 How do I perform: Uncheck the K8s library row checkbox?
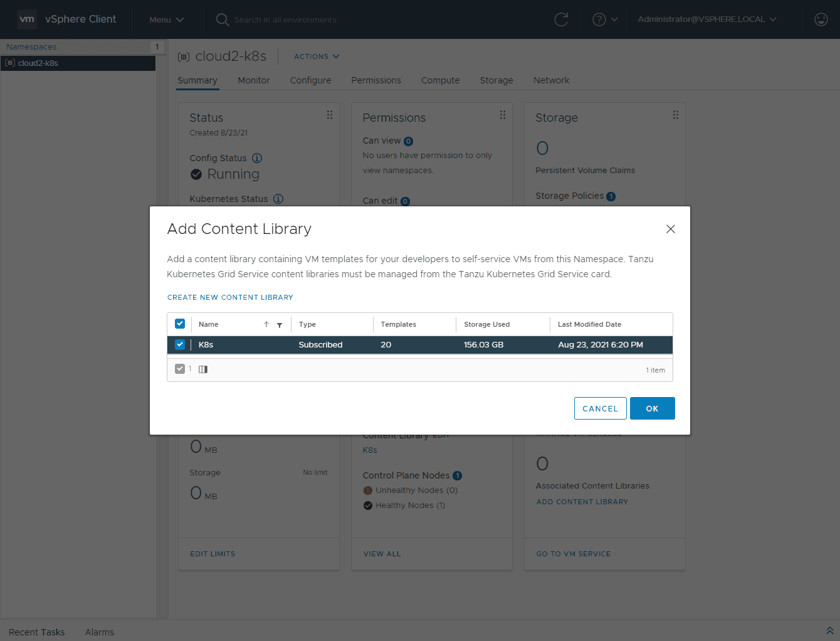tap(180, 344)
